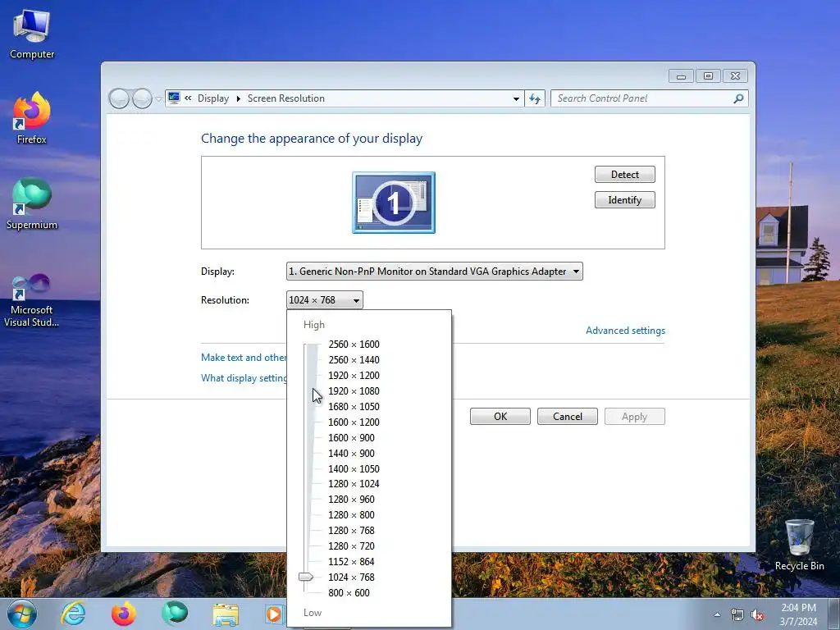Image resolution: width=840 pixels, height=630 pixels.
Task: Open the address bar history dropdown
Action: tap(516, 98)
